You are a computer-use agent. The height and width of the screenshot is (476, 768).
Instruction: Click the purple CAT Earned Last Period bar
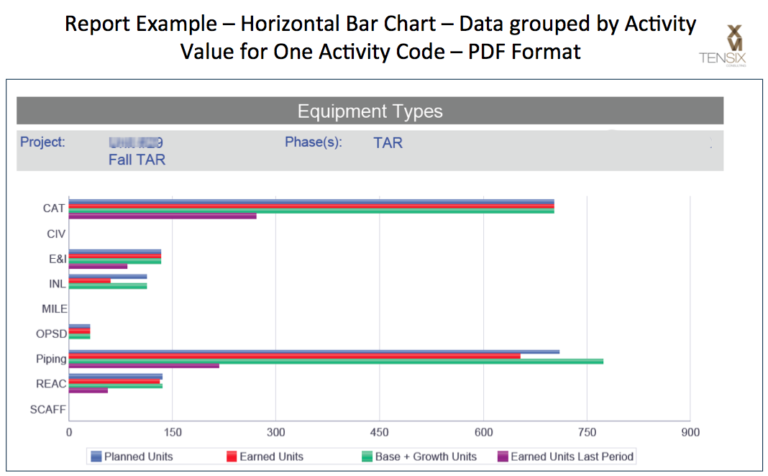[162, 216]
